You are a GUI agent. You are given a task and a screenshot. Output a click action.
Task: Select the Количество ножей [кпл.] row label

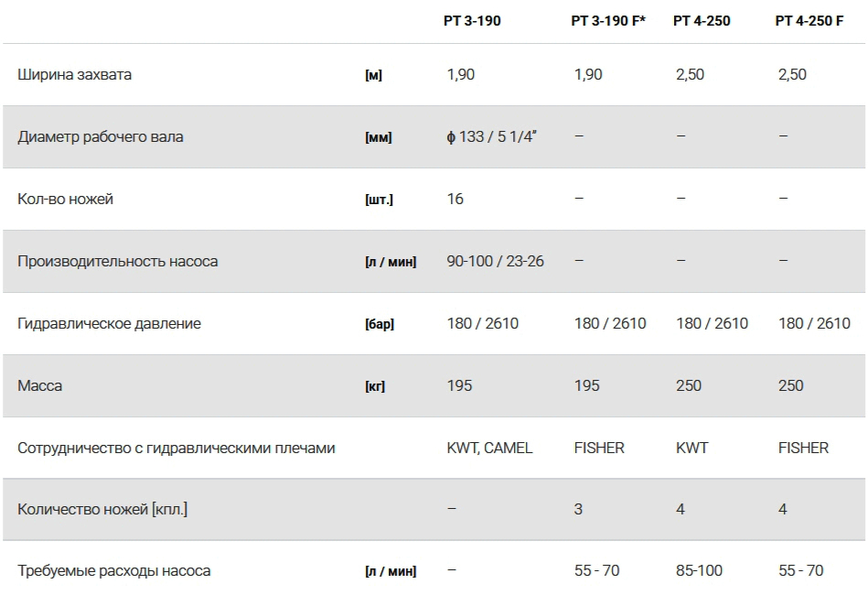[102, 509]
